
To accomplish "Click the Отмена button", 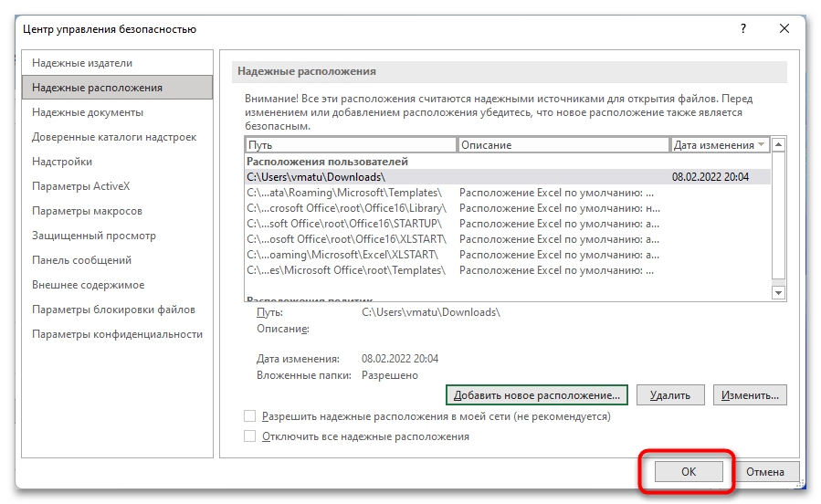I will tap(765, 471).
